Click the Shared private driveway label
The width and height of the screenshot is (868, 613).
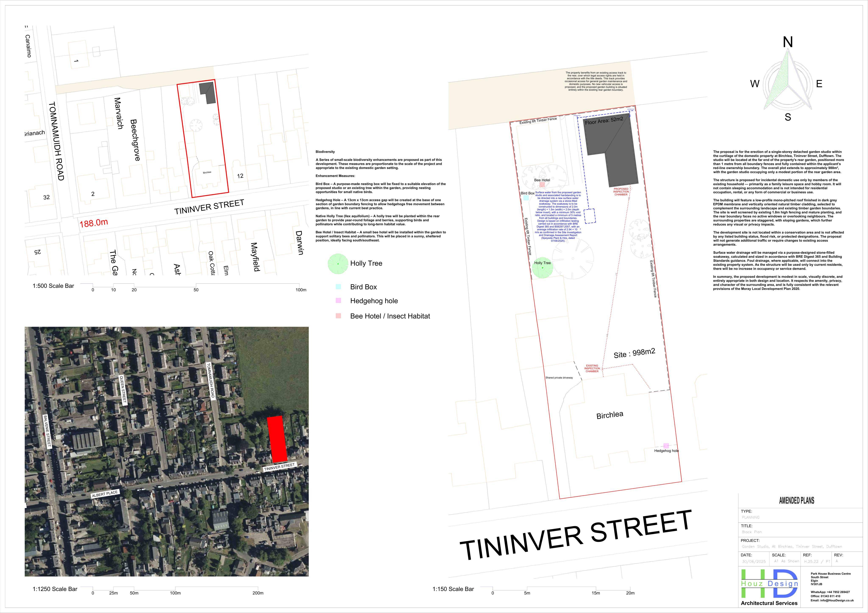(559, 377)
